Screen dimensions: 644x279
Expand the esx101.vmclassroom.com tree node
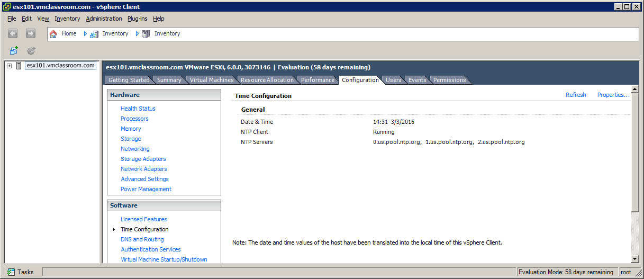pos(9,66)
